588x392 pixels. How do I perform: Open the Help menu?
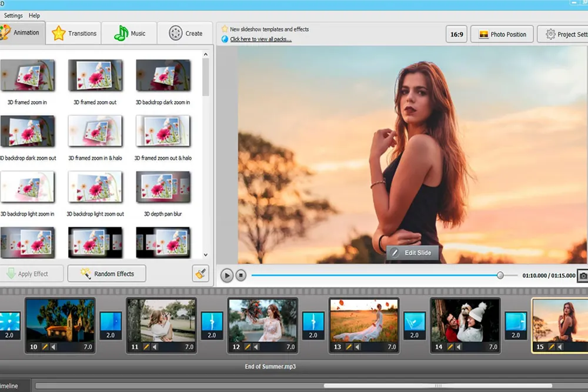(x=34, y=15)
